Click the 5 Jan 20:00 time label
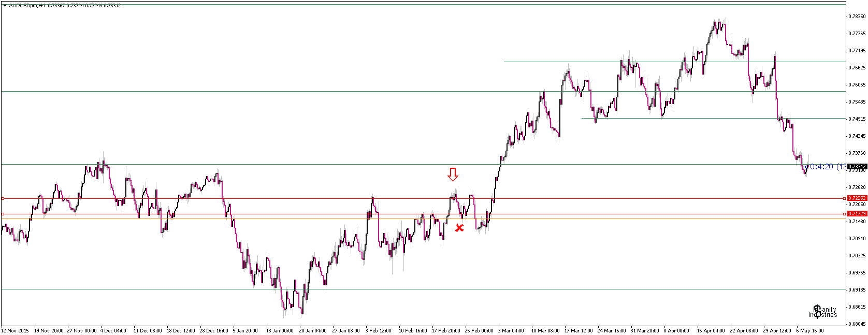The height and width of the screenshot is (335, 868). click(x=245, y=331)
